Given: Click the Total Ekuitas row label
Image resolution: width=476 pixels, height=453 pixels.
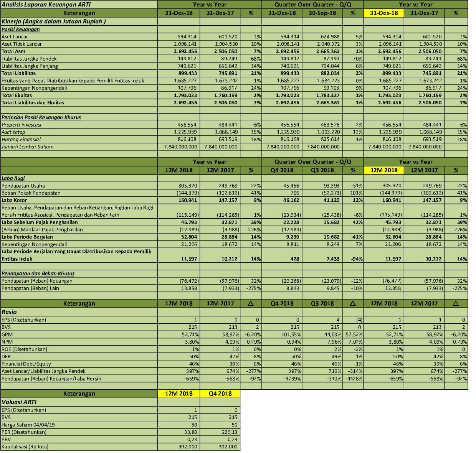Looking at the screenshot, I should click(17, 95).
